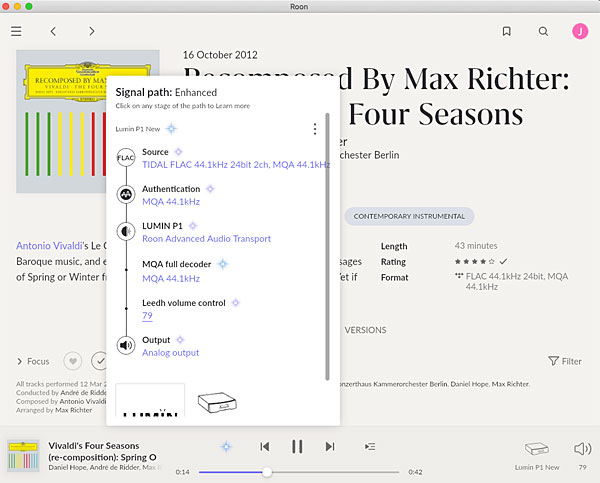Expand the Focus options
Image resolution: width=600 pixels, height=483 pixels.
click(x=33, y=361)
